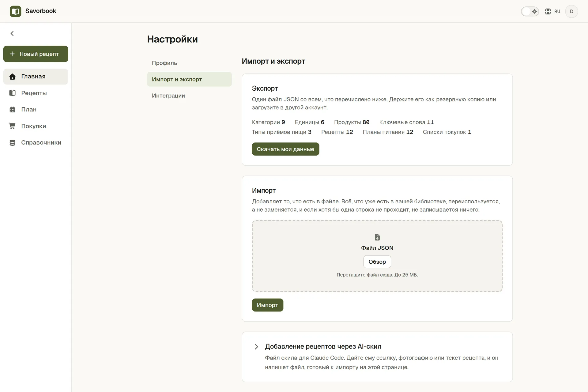
Task: Click the home icon beside Главная
Action: (x=12, y=77)
